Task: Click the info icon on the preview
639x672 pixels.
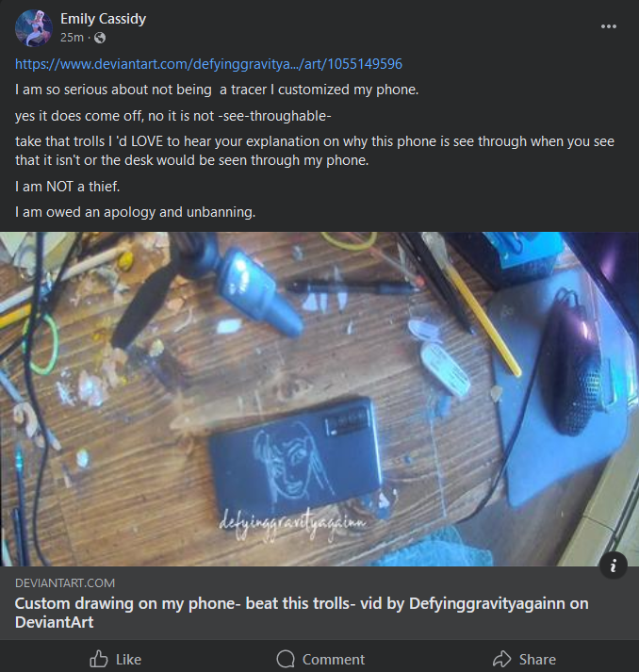Action: point(614,565)
